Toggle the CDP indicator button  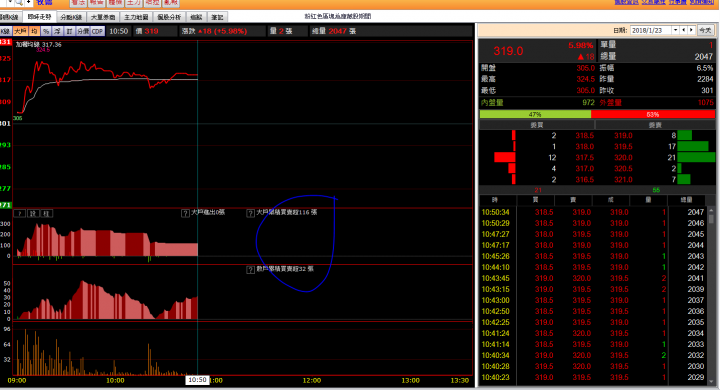pyautogui.click(x=97, y=31)
